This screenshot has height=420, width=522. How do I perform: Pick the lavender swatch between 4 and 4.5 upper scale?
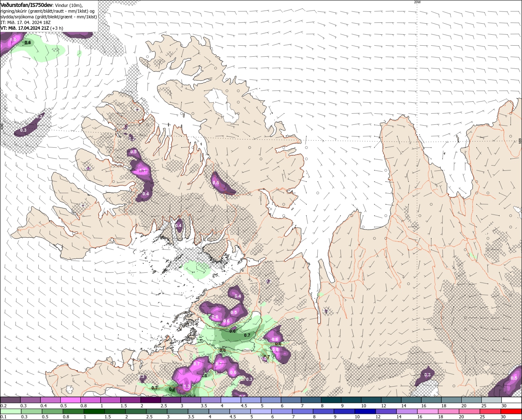[231, 400]
